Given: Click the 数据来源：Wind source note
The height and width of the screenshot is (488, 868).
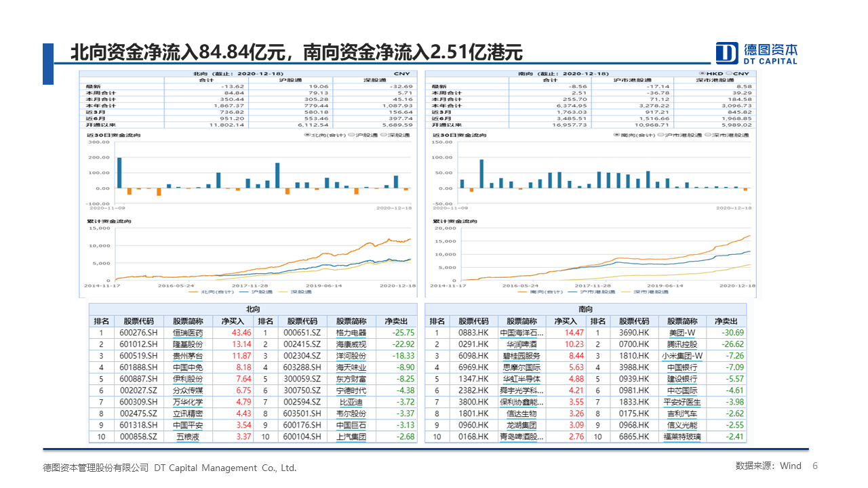Looking at the screenshot, I should click(768, 466).
